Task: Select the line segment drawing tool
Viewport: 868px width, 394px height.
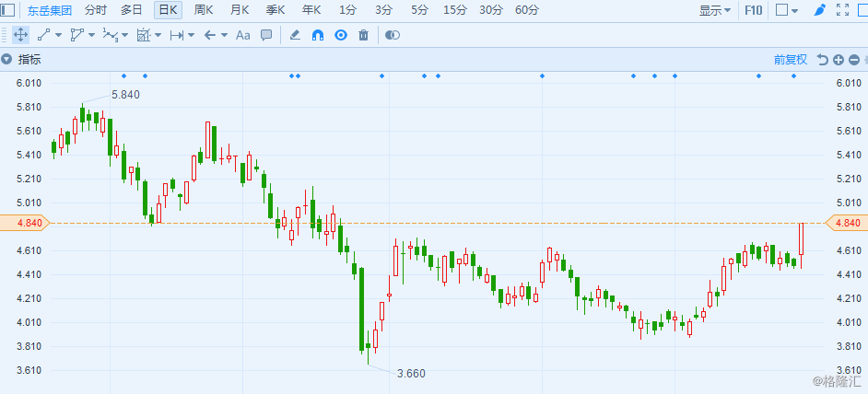Action: pos(43,35)
